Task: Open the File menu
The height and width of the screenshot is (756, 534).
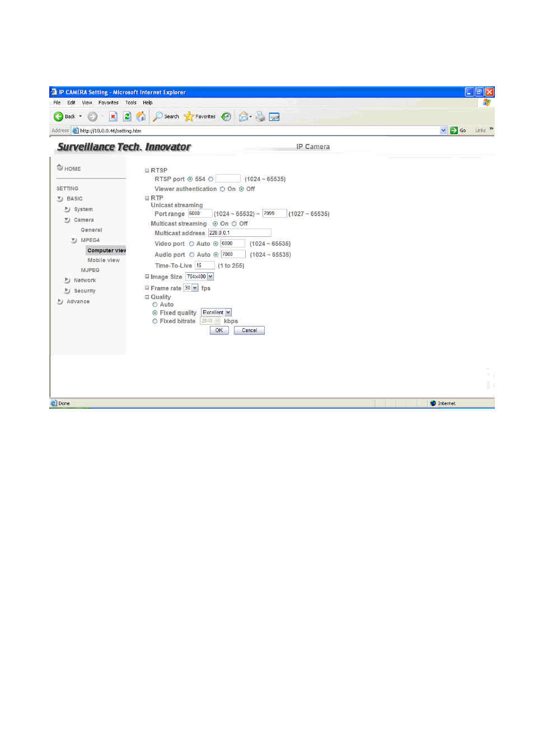Action: 57,102
